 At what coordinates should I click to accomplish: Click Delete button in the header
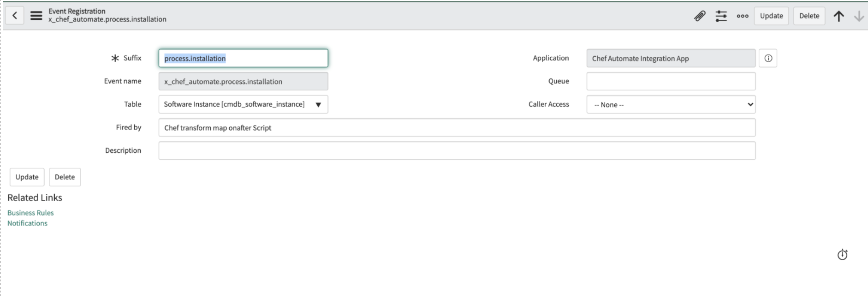809,16
